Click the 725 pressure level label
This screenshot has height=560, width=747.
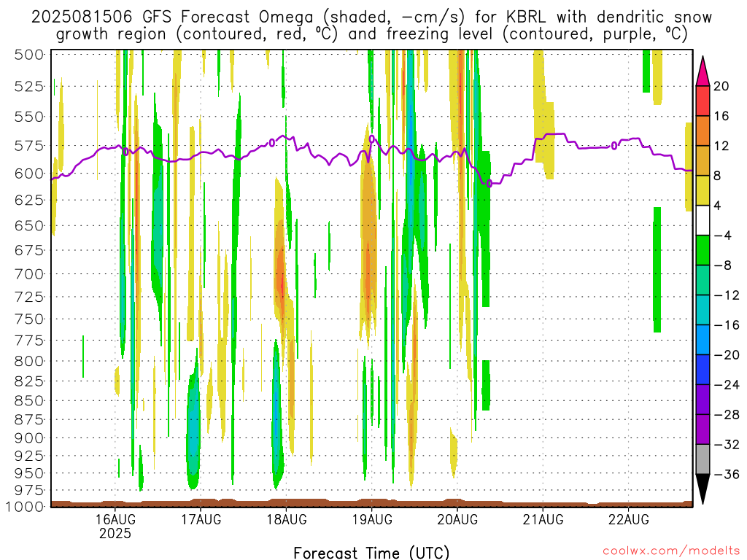click(29, 297)
